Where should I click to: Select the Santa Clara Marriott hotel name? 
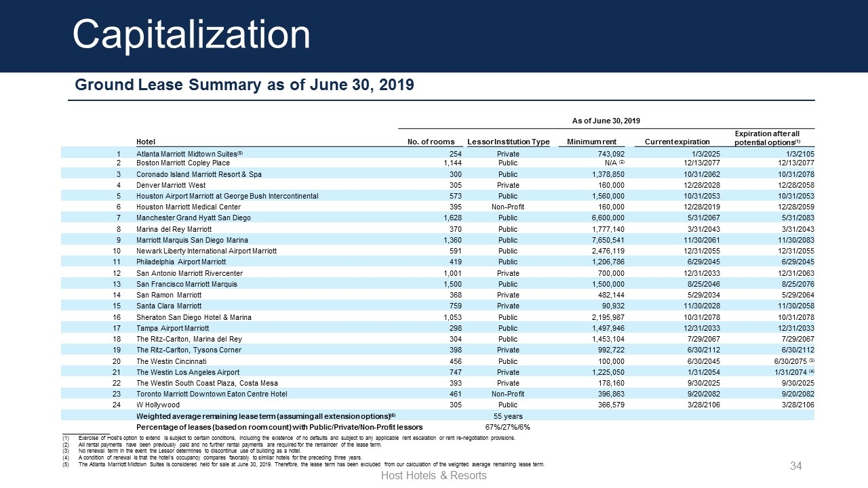click(x=170, y=306)
